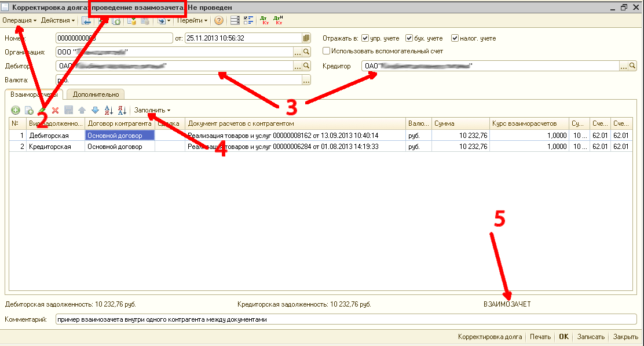644x346 pixels.
Task: Click the list settings rows icon
Action: 235,20
